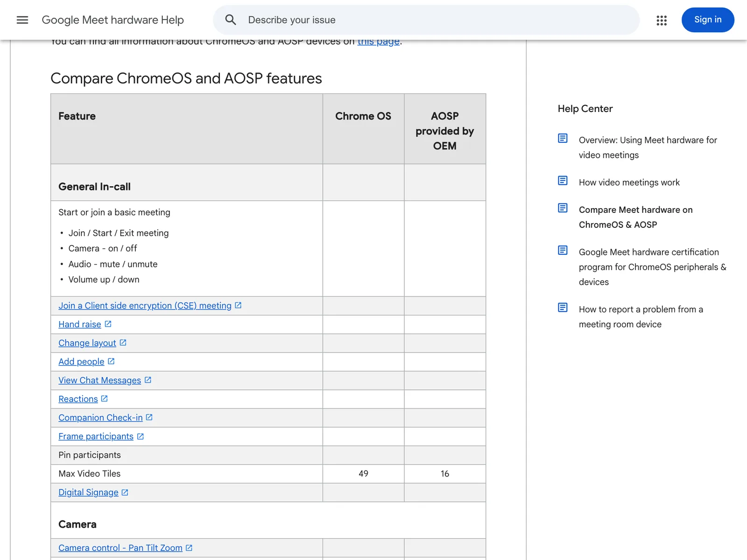Click external-link icon beside Digital Signage
This screenshot has width=747, height=560.
125,492
